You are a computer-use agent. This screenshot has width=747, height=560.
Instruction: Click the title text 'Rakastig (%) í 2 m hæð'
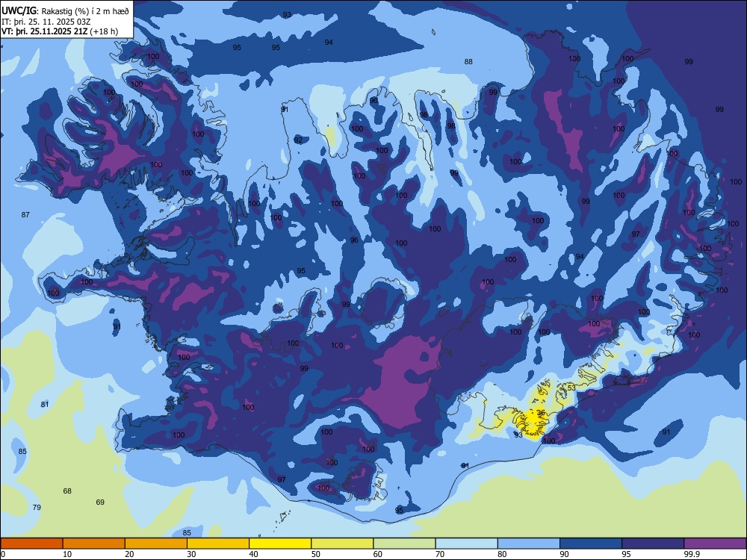(85, 11)
